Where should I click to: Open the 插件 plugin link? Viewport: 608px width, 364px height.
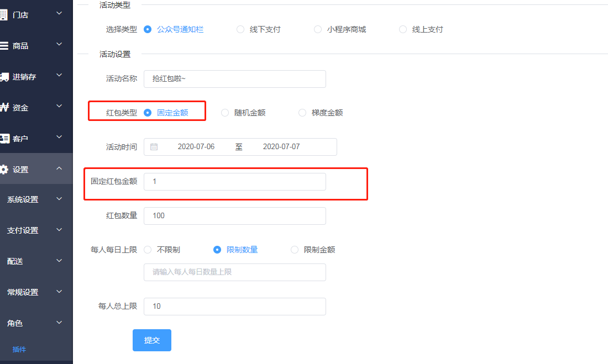click(x=19, y=349)
